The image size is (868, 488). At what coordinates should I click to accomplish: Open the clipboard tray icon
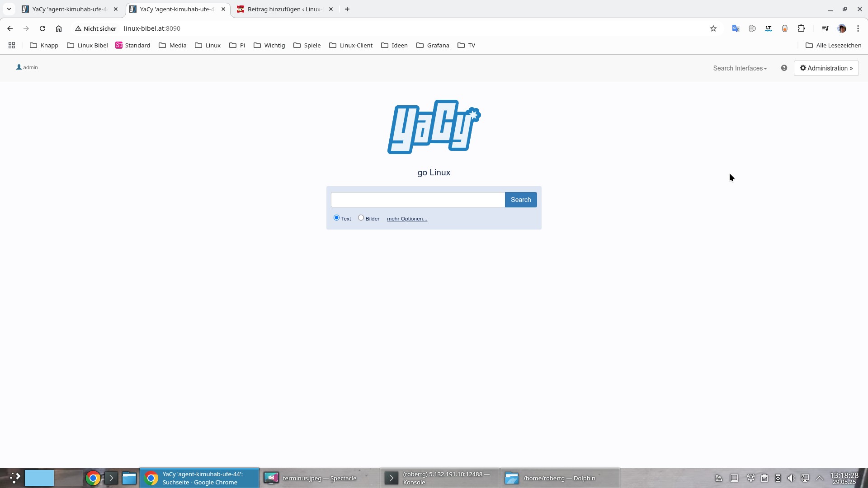(x=764, y=478)
